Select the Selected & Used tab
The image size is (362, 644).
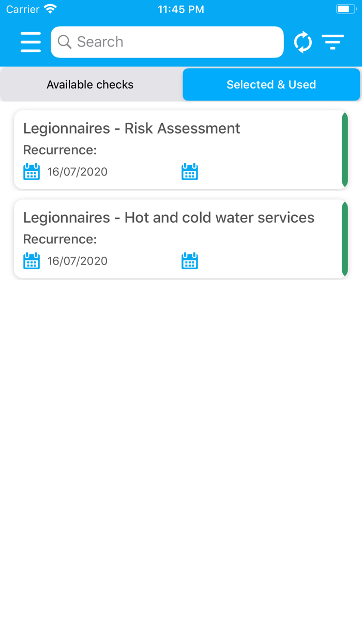click(271, 84)
